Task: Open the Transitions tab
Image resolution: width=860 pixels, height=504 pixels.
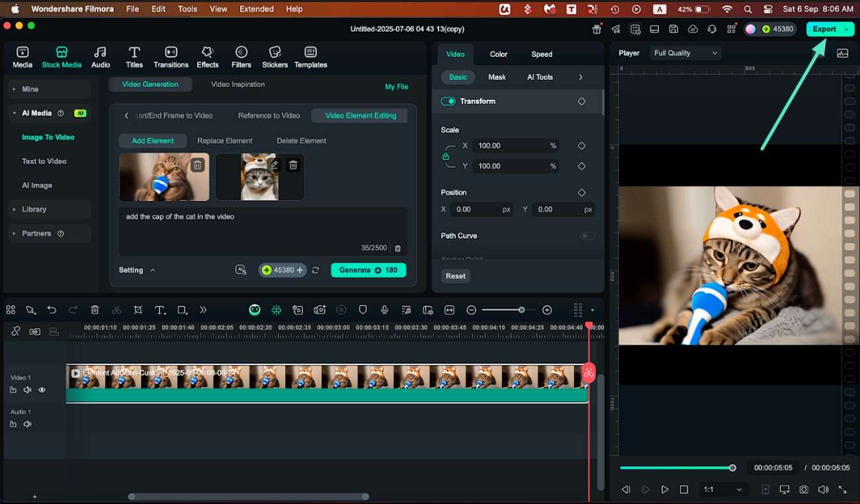Action: point(171,57)
